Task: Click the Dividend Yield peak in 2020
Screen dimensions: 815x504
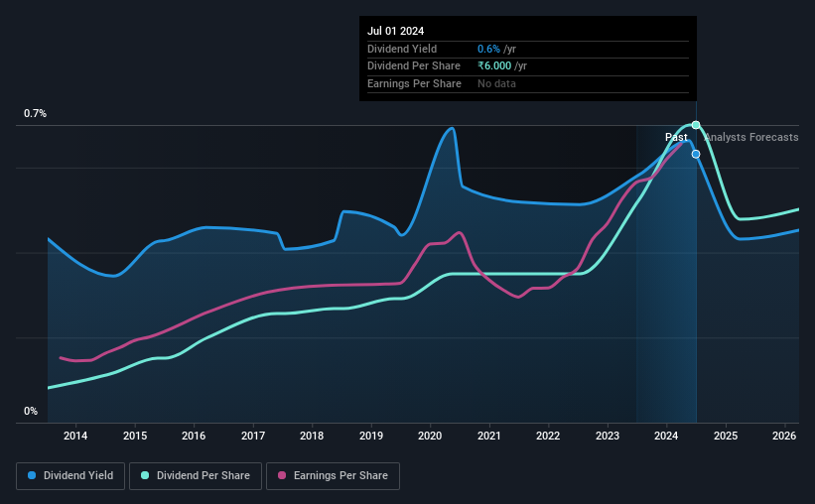Action: pyautogui.click(x=452, y=128)
